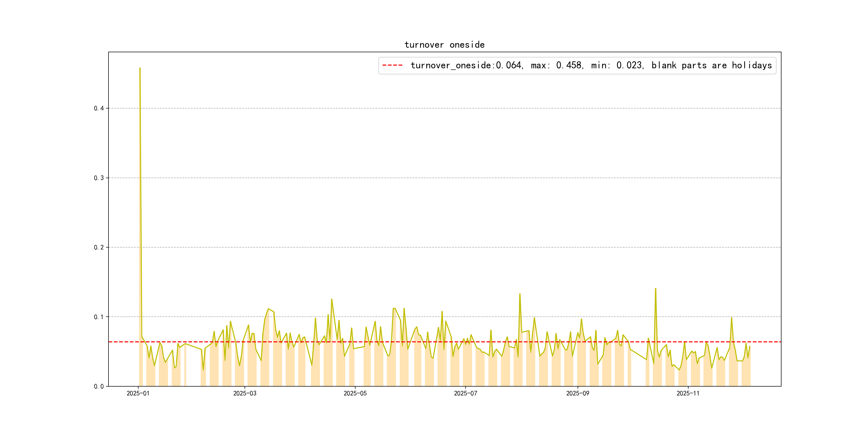The height and width of the screenshot is (434, 868).
Task: Click the 0.3 y-axis tick label
Action: pos(99,178)
